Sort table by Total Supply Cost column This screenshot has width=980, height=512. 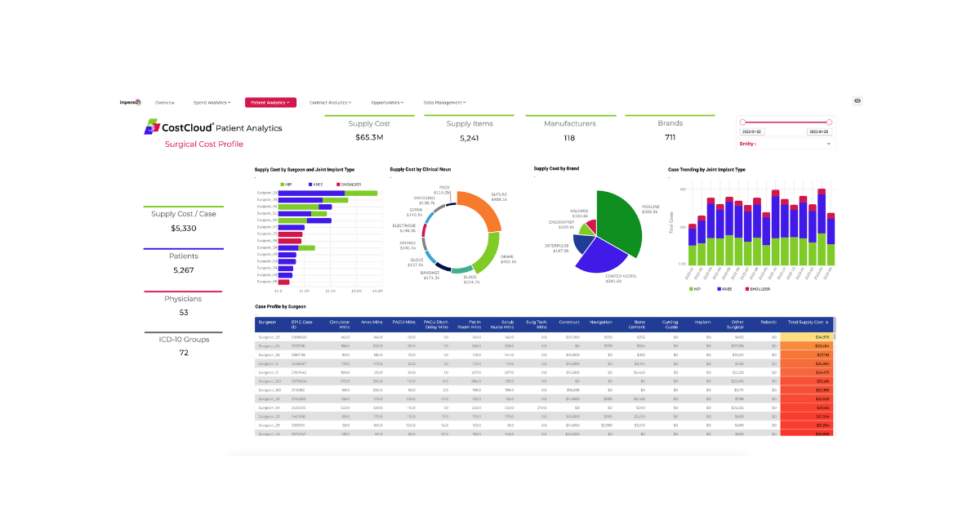pyautogui.click(x=807, y=323)
